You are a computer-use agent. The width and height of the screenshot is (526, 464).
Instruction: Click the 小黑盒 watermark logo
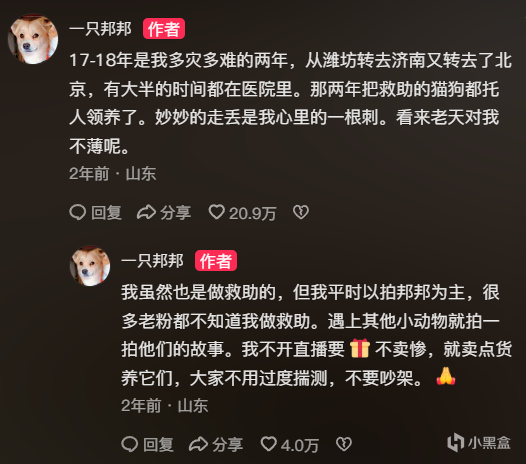(479, 442)
